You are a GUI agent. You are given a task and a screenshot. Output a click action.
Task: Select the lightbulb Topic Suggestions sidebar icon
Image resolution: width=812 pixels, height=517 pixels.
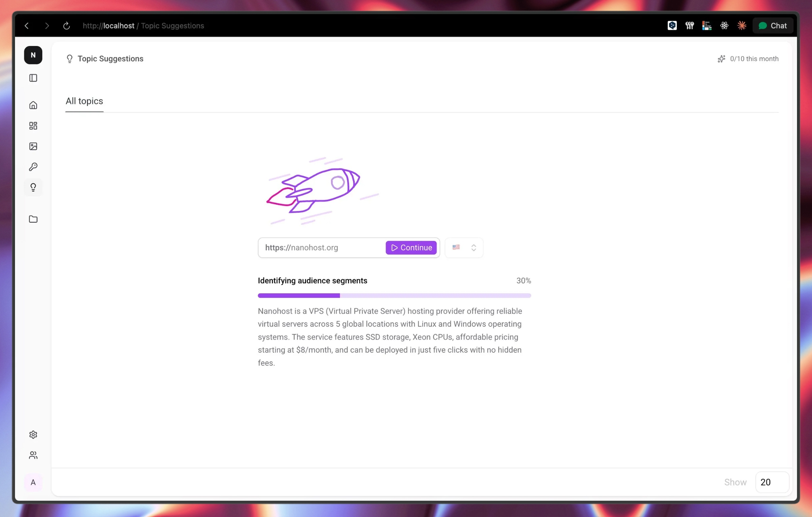[33, 187]
